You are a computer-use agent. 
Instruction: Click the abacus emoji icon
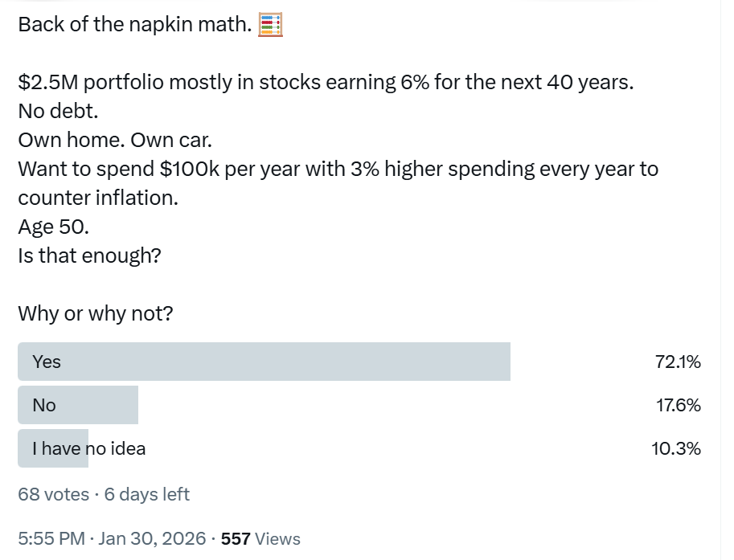[271, 25]
